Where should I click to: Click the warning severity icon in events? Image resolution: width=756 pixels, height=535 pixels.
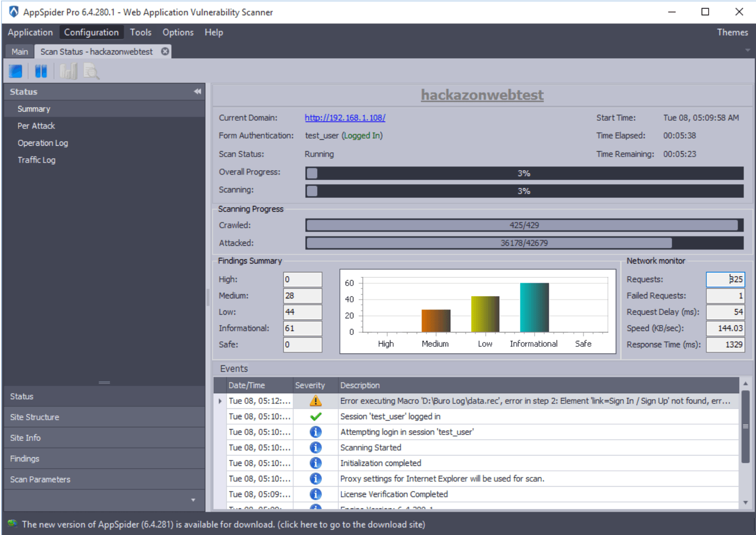click(315, 401)
